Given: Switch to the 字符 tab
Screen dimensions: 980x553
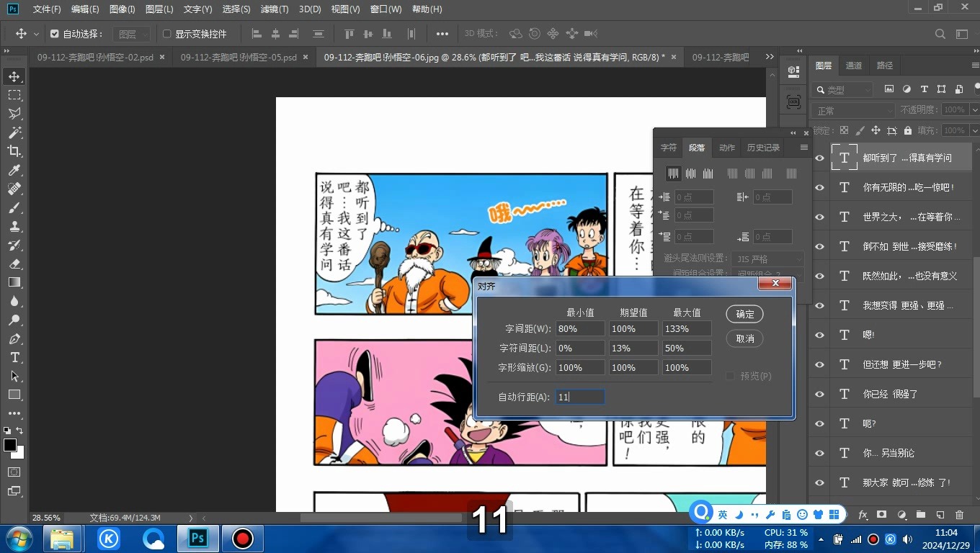Looking at the screenshot, I should (x=669, y=148).
